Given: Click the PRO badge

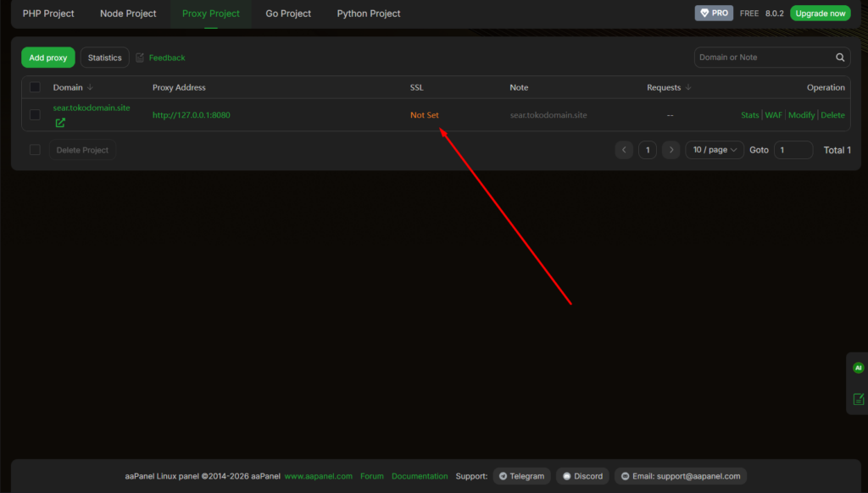Looking at the screenshot, I should (x=714, y=14).
